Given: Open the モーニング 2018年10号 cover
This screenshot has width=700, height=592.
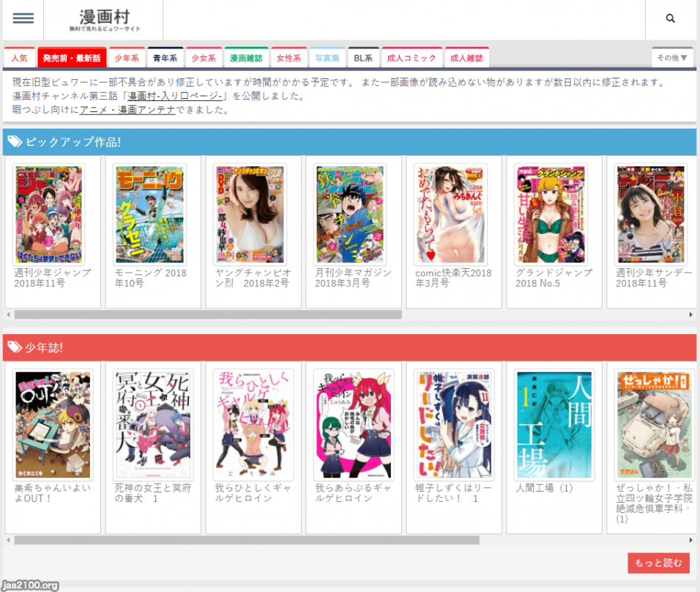Looking at the screenshot, I should click(149, 215).
